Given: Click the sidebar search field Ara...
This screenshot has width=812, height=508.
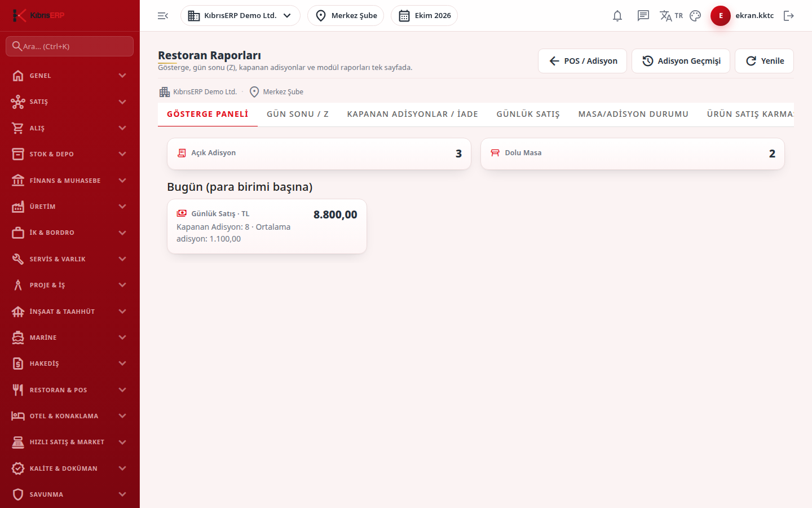Looking at the screenshot, I should click(x=69, y=46).
